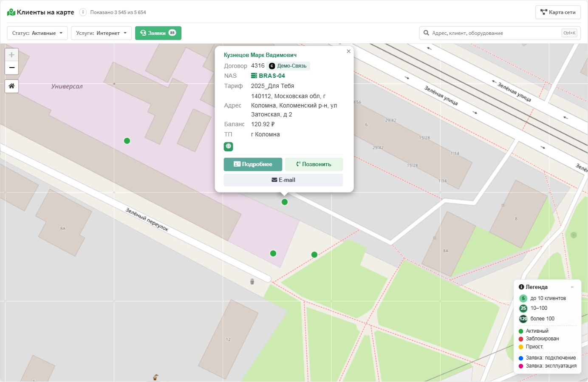Open Карта сети view
The image size is (588, 382).
point(558,12)
